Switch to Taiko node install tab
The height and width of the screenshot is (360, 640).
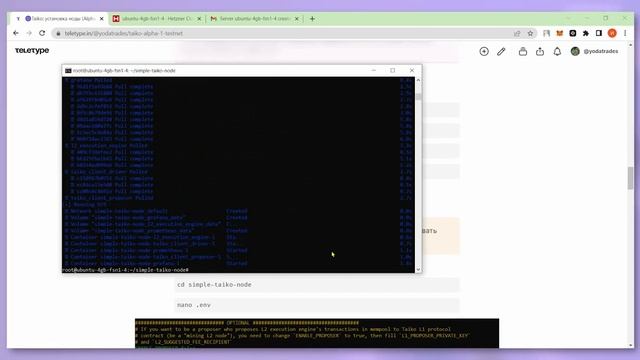pos(60,19)
